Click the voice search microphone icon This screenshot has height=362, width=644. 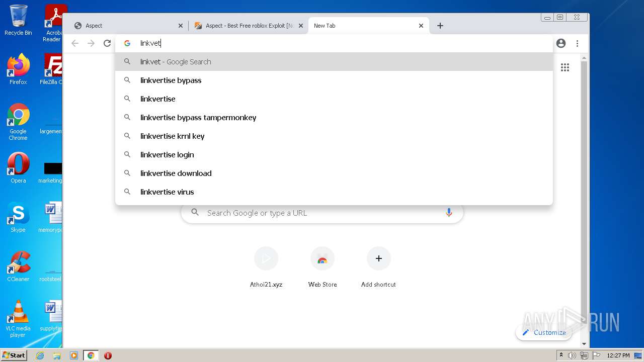click(x=449, y=213)
